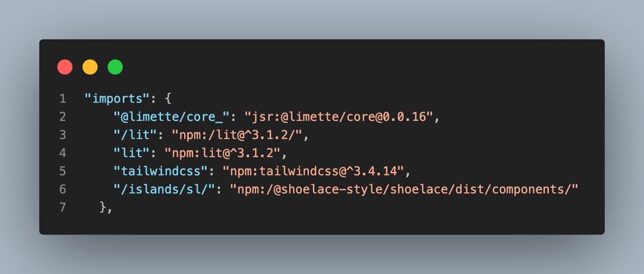Click the "@limette/core_" key
The image size is (644, 274).
[x=171, y=117]
